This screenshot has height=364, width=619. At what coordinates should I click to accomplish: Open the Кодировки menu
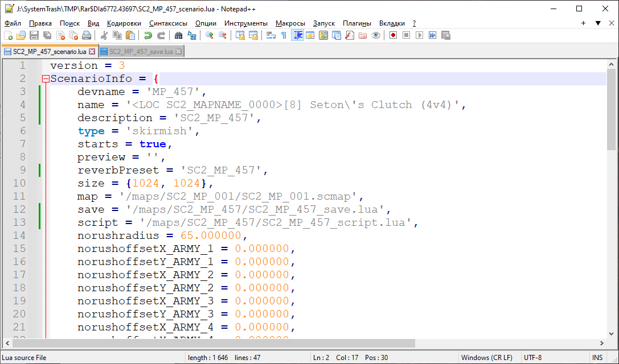124,23
